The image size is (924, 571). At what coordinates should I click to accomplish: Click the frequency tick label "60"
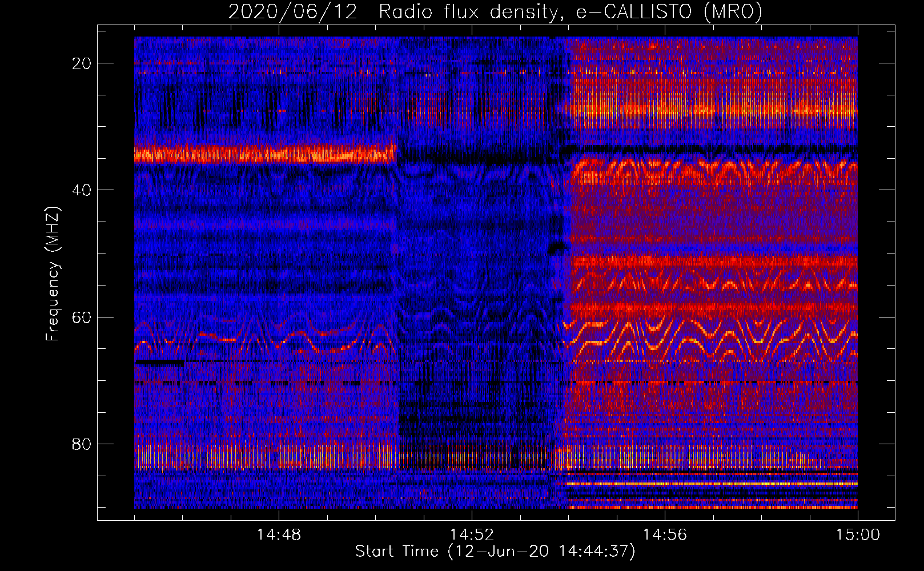pyautogui.click(x=82, y=317)
